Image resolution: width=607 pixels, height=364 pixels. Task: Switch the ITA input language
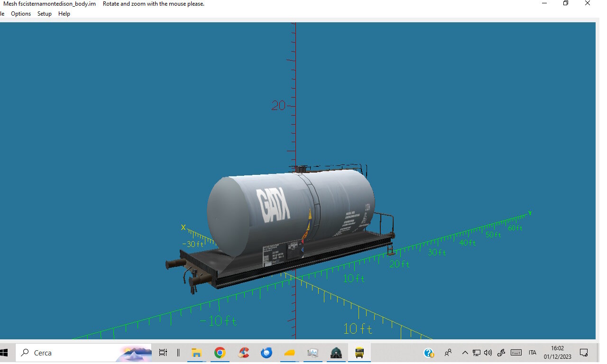click(533, 353)
